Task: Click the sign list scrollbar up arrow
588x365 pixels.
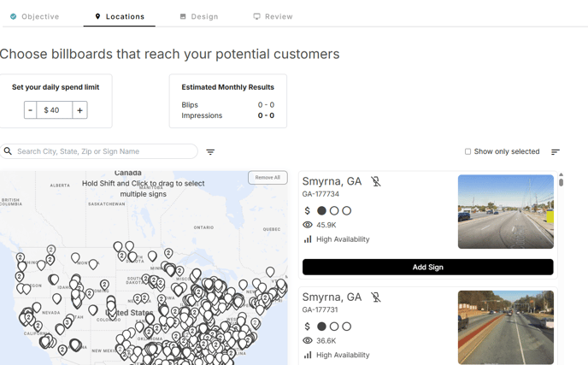Action: click(561, 175)
